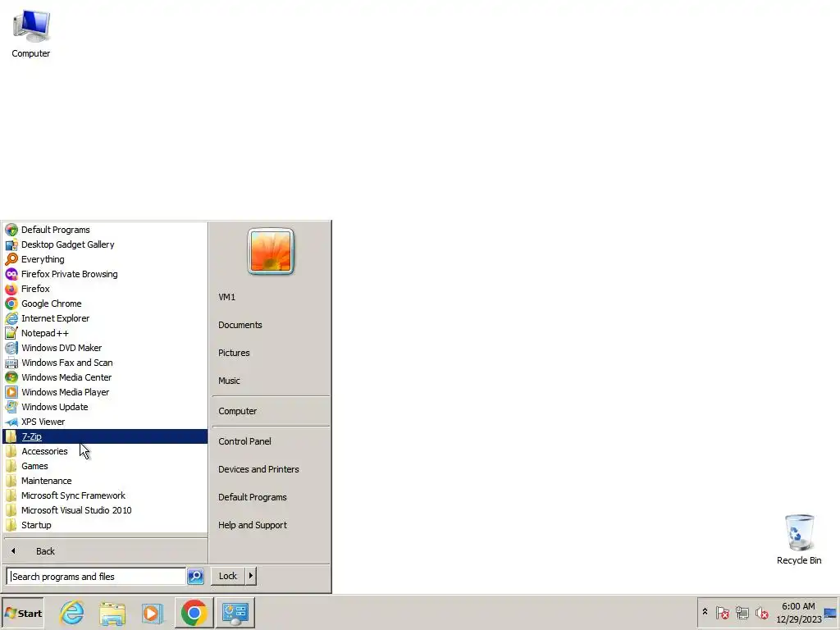Show hidden system tray icons
This screenshot has height=630, width=840.
pos(705,612)
